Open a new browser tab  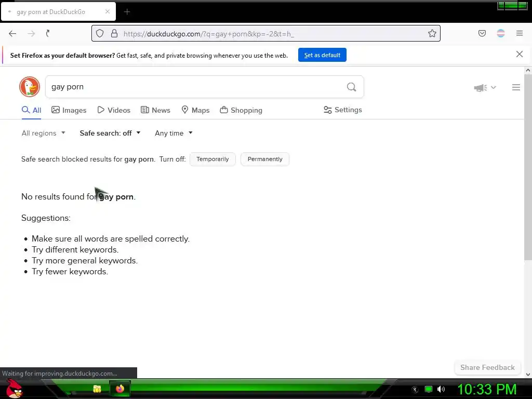coord(127,12)
